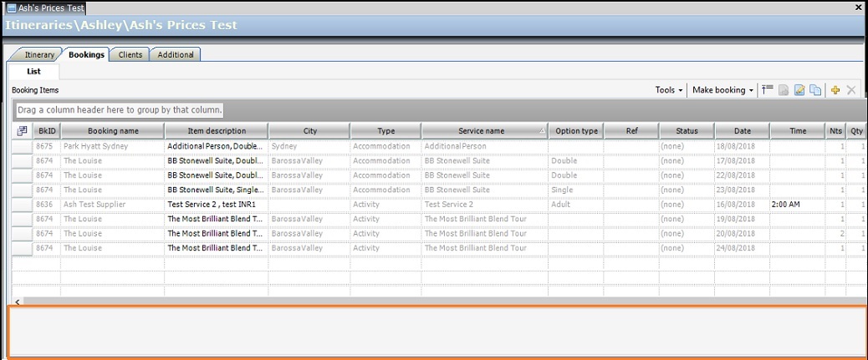
Task: Click the horizontal scrollbar left arrow
Action: pyautogui.click(x=18, y=301)
